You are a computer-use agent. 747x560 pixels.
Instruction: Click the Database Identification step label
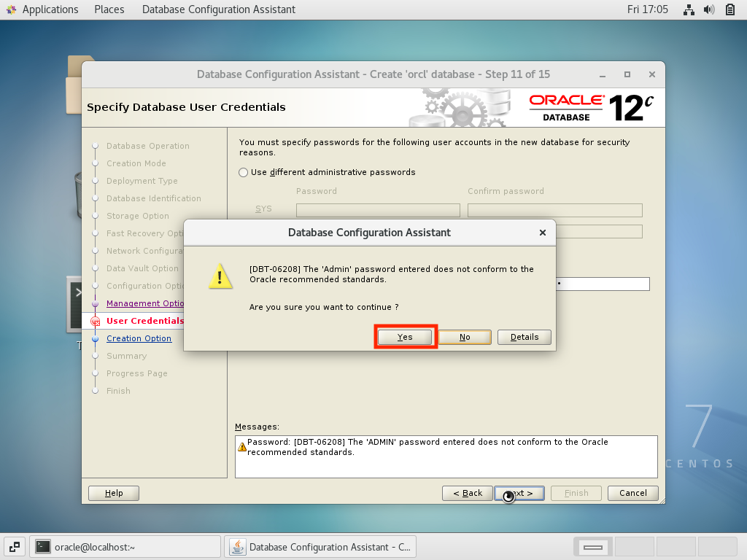[153, 198]
